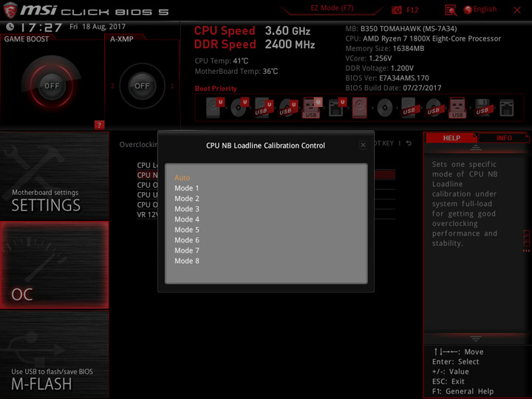Select the highlighted UEFI USB key boot icon

[312, 108]
